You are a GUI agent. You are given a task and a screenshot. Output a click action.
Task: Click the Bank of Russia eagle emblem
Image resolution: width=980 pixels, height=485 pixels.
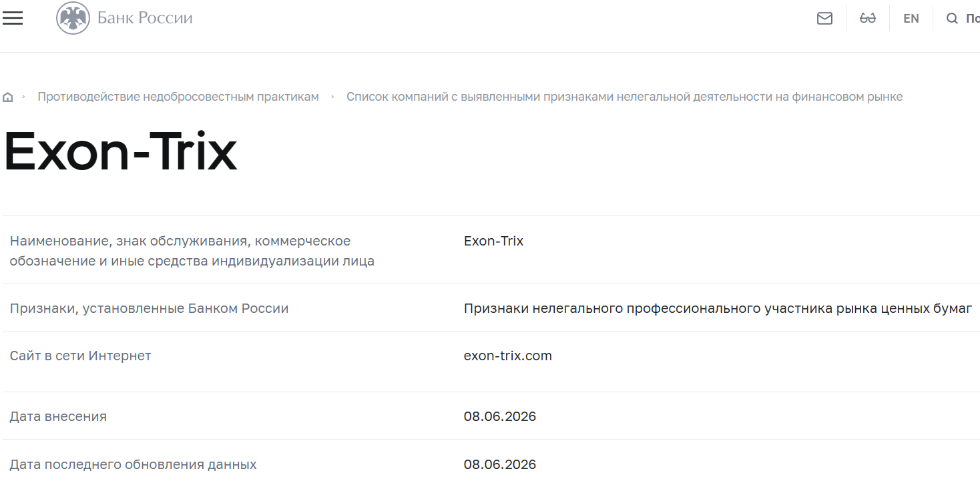[x=73, y=18]
